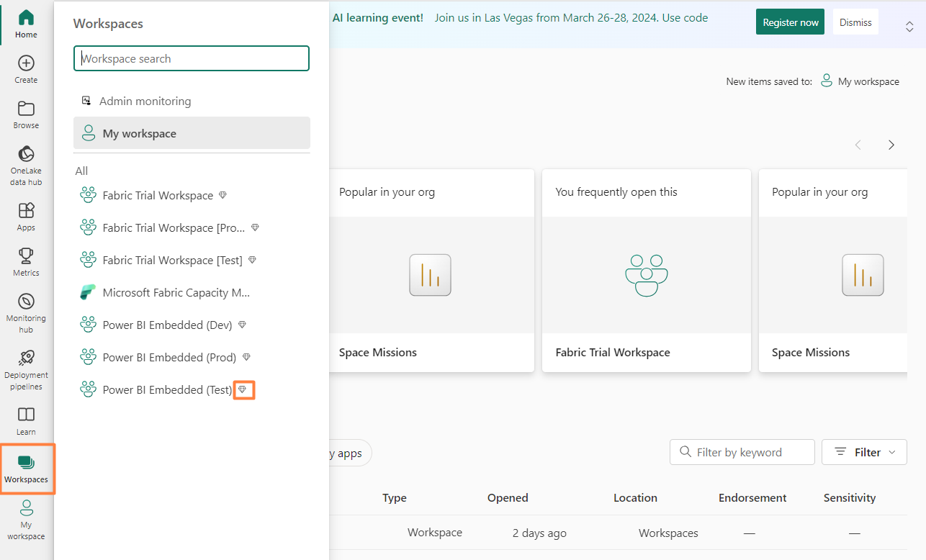Open Power BI Embedded (Dev) workspace
926x560 pixels.
point(167,325)
